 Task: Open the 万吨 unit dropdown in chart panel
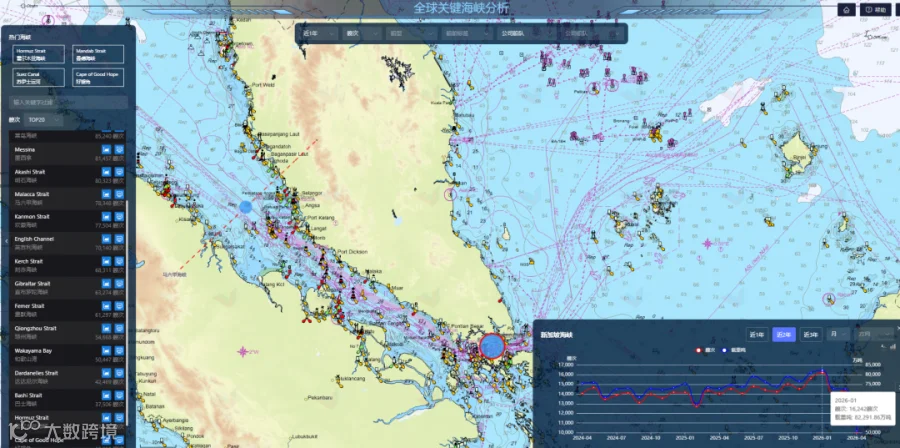pyautogui.click(x=873, y=335)
